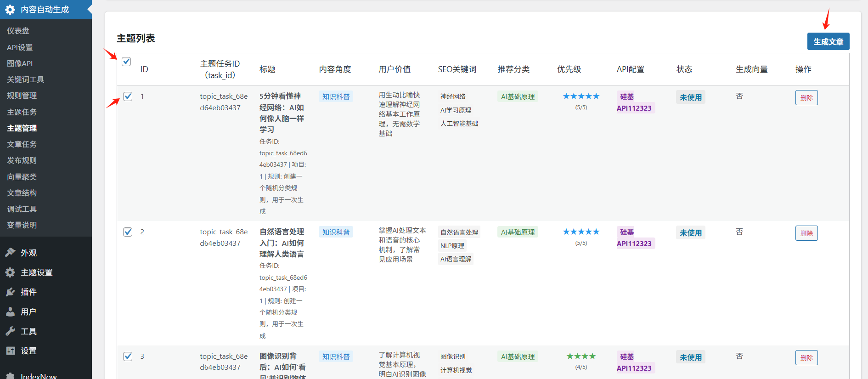The height and width of the screenshot is (379, 868).
Task: Open the API设置 sidebar page
Action: (20, 47)
